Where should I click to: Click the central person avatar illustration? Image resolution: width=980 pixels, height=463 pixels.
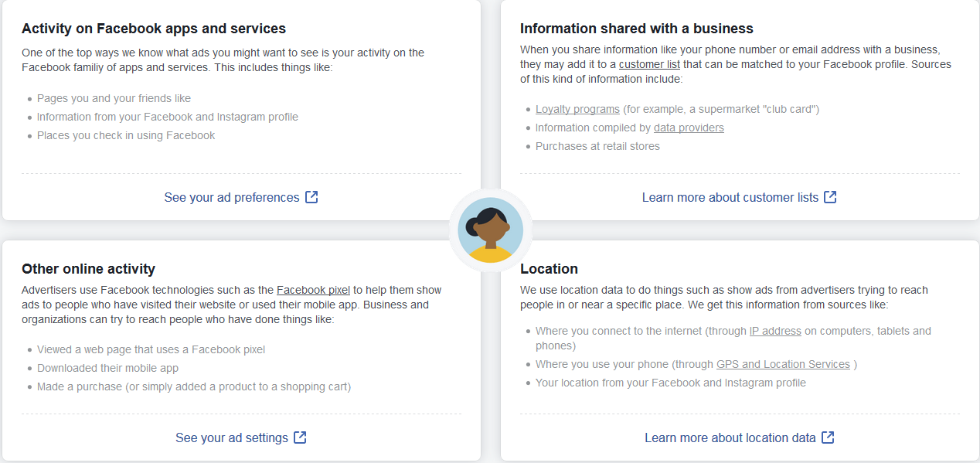tap(490, 230)
